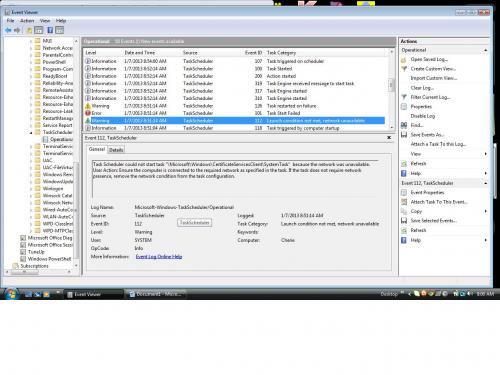Select the event Task triggered on scheduler
The height and width of the screenshot is (375, 500).
click(x=235, y=61)
